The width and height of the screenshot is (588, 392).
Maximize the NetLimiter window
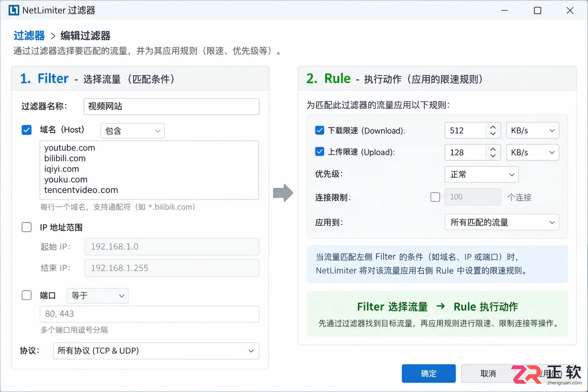[x=538, y=11]
